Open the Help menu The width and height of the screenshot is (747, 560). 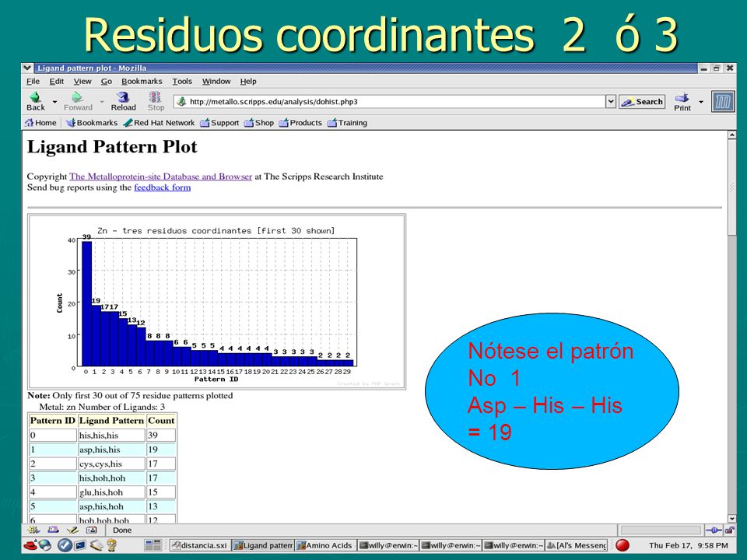(x=248, y=82)
